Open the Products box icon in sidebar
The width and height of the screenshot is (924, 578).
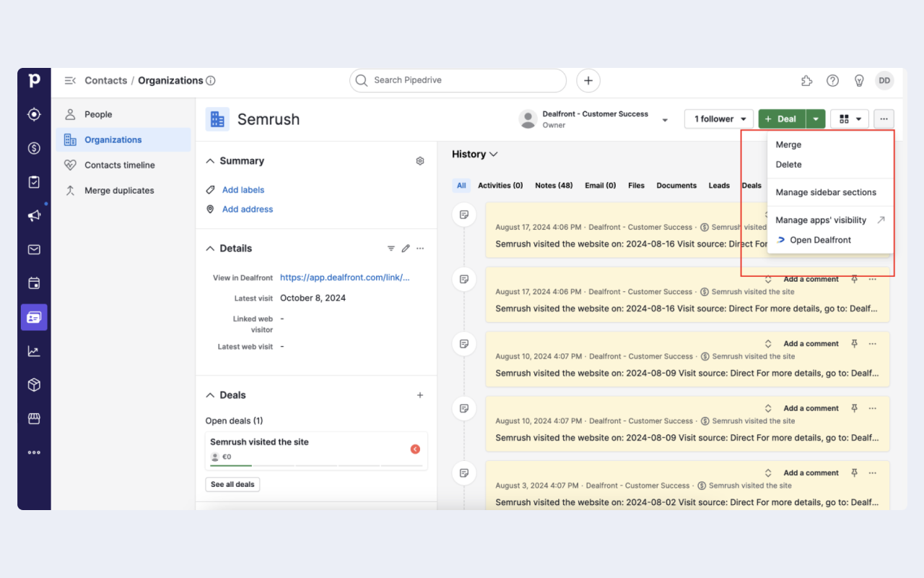coord(34,385)
